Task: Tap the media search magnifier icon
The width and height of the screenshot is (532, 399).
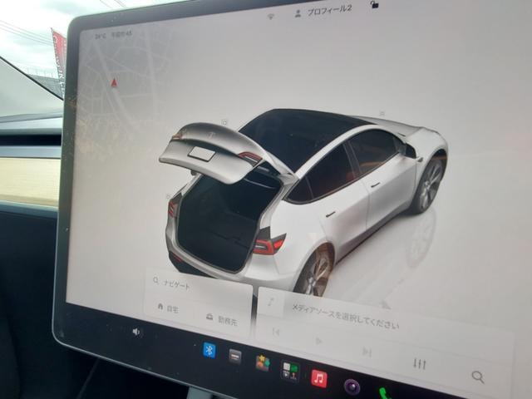Action: pos(478,377)
